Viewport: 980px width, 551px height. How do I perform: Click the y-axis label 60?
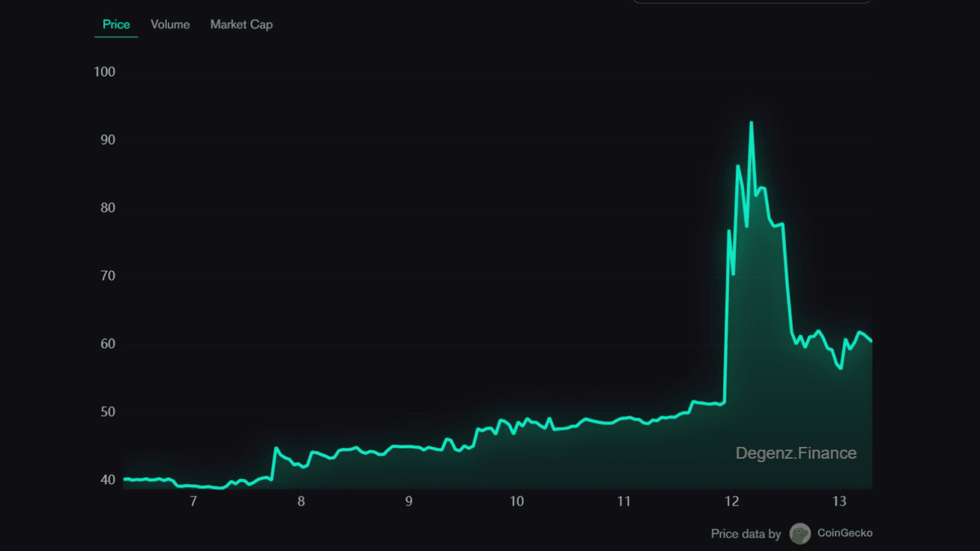point(108,344)
